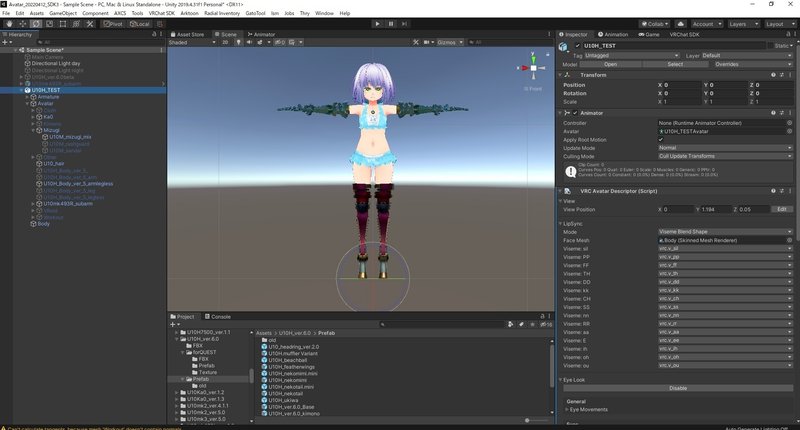800x430 pixels.
Task: Toggle the Static checkbox
Action: click(770, 46)
